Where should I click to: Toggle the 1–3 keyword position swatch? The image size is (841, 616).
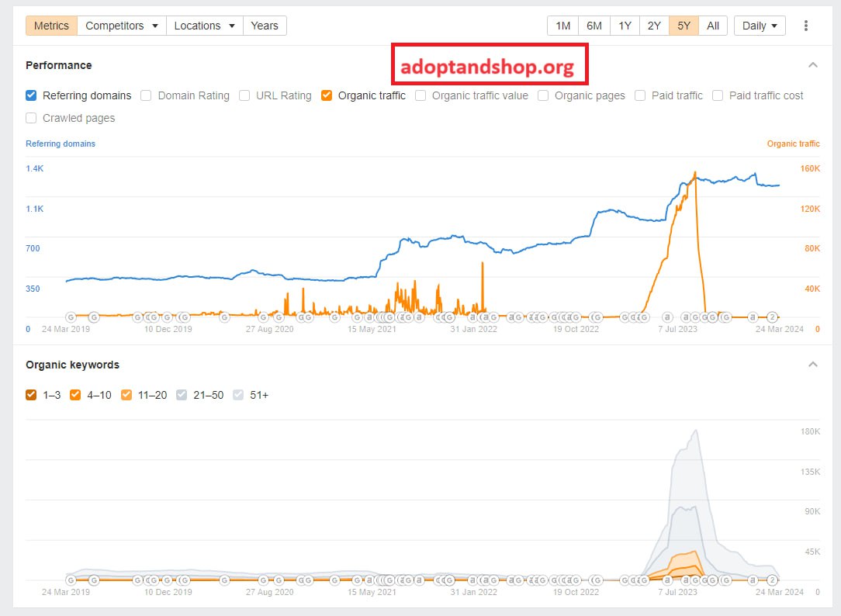pyautogui.click(x=31, y=395)
